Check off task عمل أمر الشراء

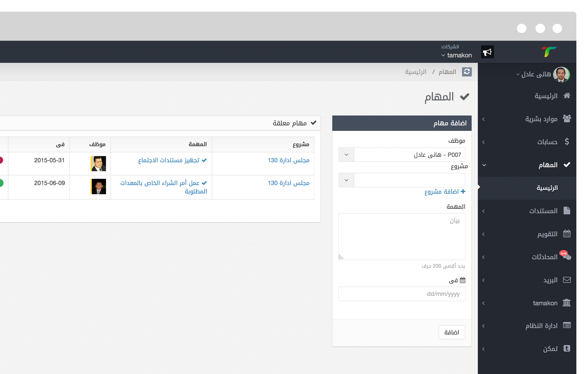point(204,183)
